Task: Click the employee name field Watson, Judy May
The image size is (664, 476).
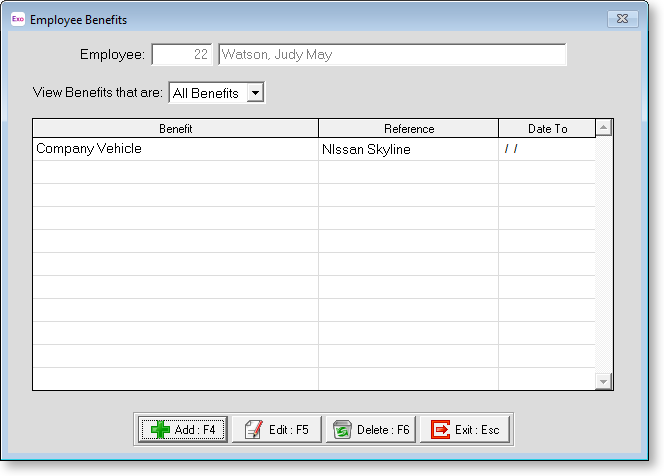Action: tap(391, 55)
